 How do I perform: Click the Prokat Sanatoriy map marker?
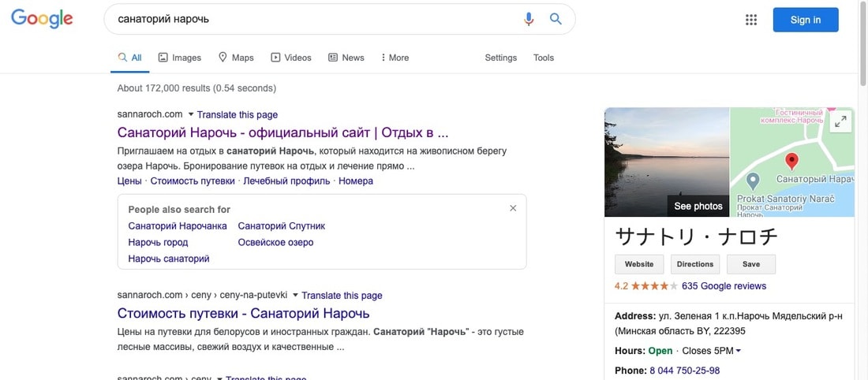[753, 181]
